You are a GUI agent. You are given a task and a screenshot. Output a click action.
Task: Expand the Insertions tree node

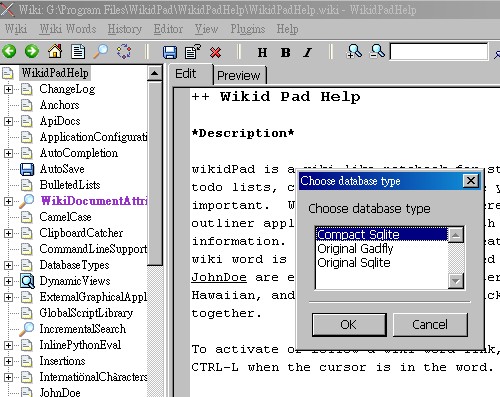click(x=8, y=361)
